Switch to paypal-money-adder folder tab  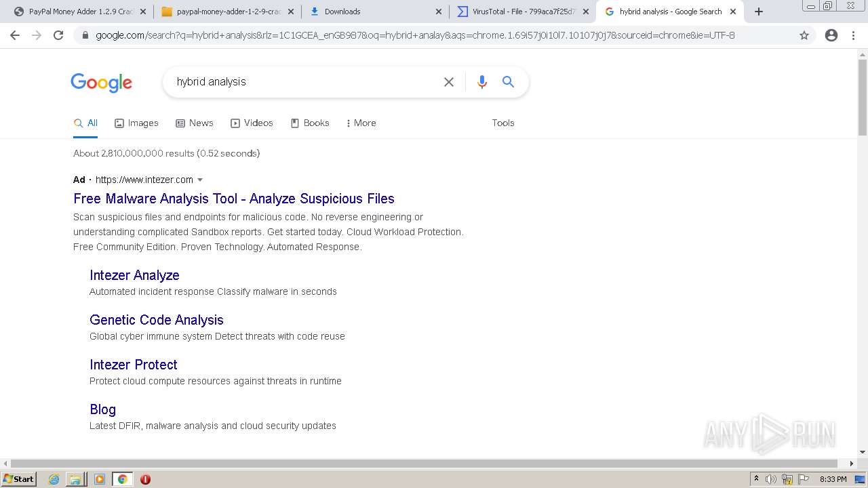(227, 12)
